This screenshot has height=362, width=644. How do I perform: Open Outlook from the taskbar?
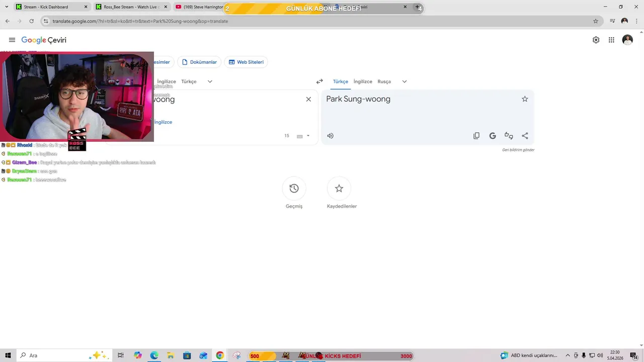click(203, 355)
